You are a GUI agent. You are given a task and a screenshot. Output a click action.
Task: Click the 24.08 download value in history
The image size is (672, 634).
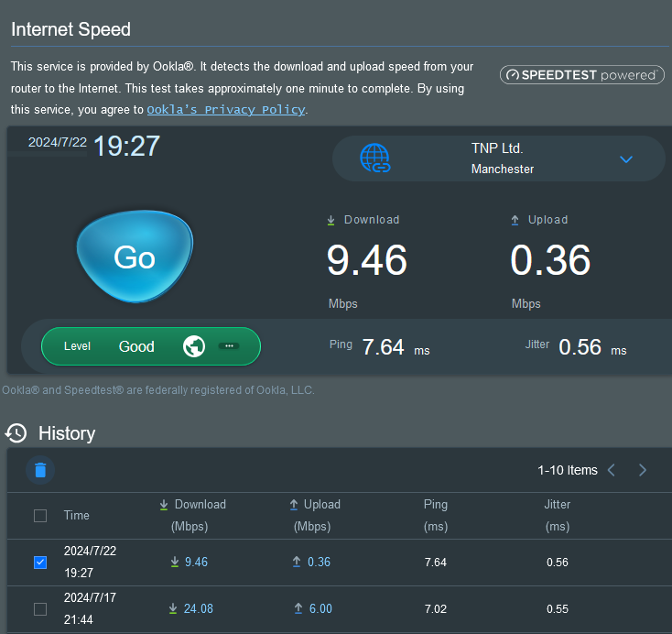[x=199, y=609]
